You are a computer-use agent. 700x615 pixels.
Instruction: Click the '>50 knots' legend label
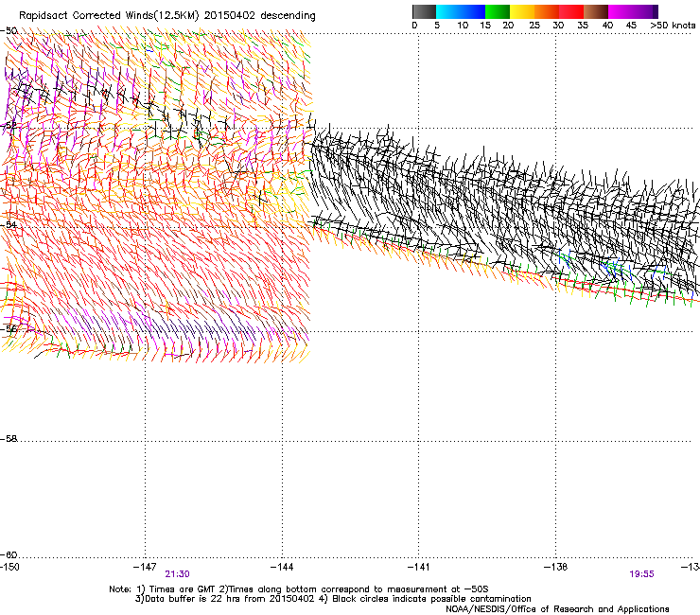click(x=673, y=26)
